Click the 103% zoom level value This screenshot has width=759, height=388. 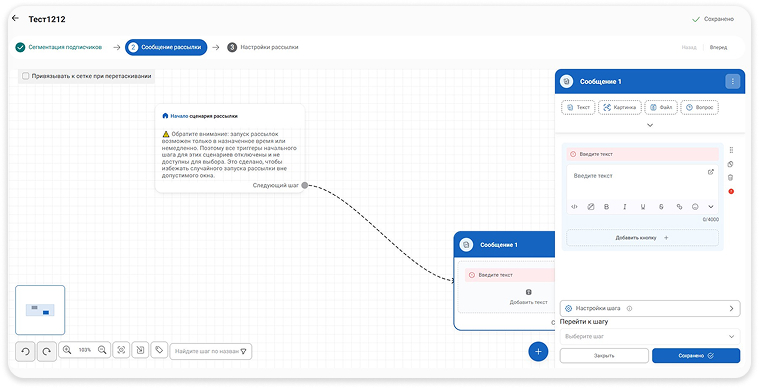(x=85, y=350)
